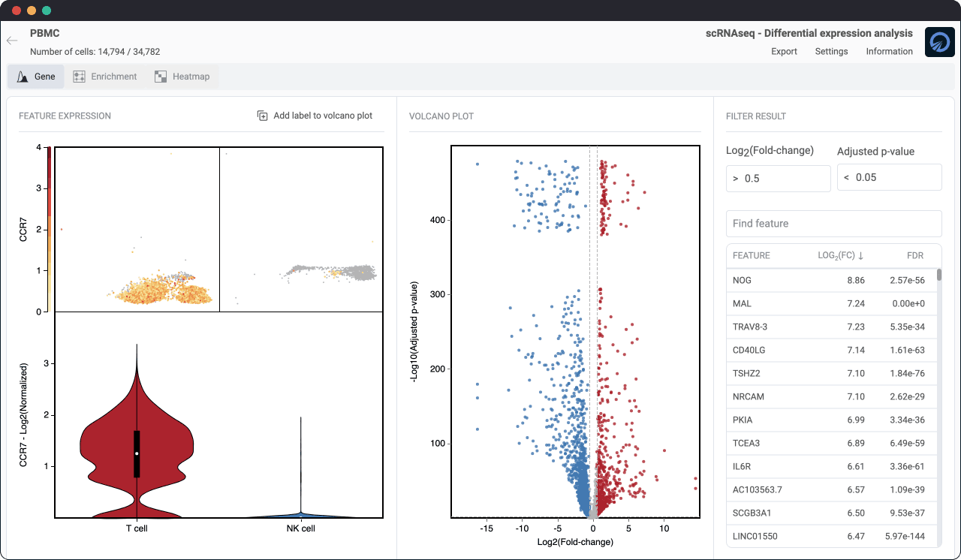961x560 pixels.
Task: Open the Export menu
Action: click(x=784, y=52)
